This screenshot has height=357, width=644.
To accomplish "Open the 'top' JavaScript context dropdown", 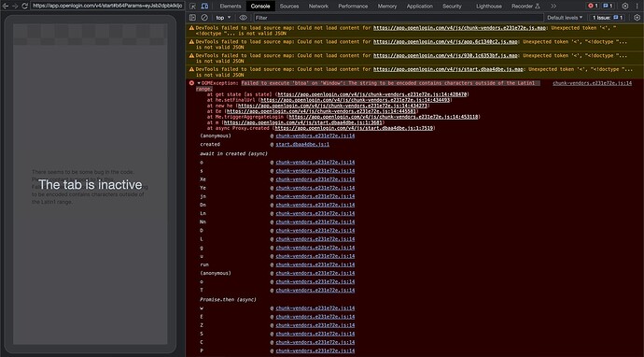I will click(x=223, y=18).
